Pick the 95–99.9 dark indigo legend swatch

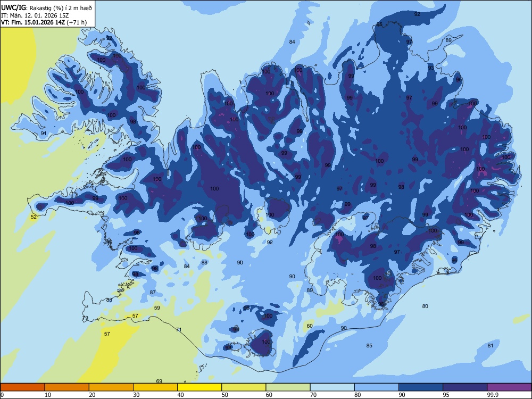pyautogui.click(x=465, y=387)
